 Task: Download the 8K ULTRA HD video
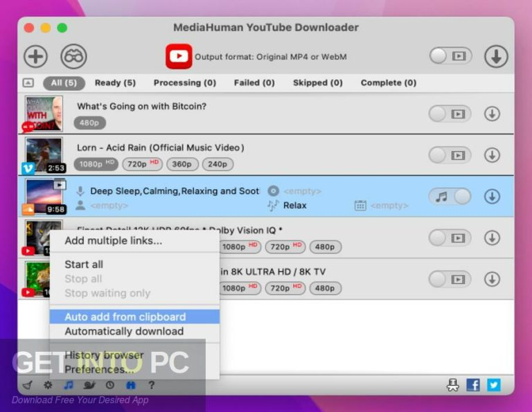[492, 280]
